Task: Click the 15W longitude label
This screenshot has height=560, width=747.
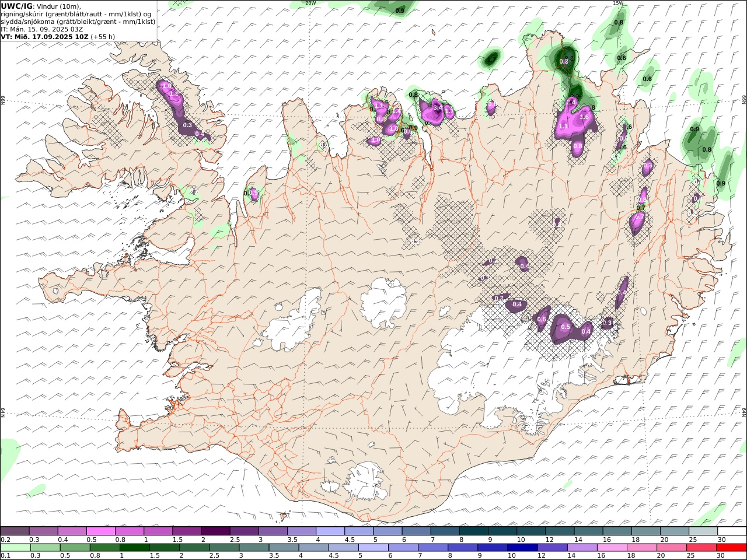Action: click(618, 3)
